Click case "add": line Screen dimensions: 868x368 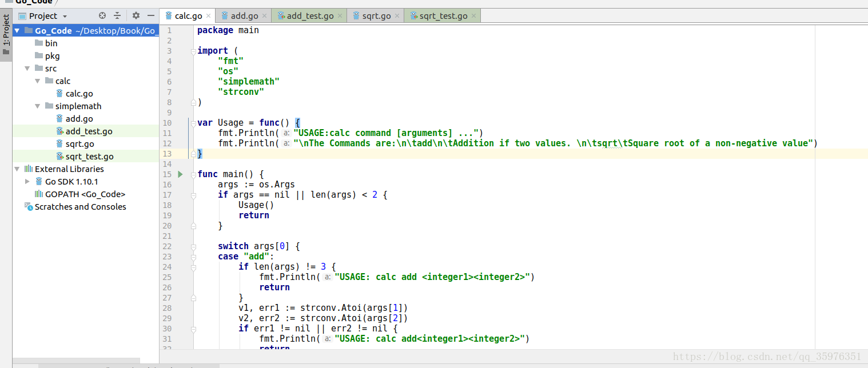pyautogui.click(x=246, y=257)
